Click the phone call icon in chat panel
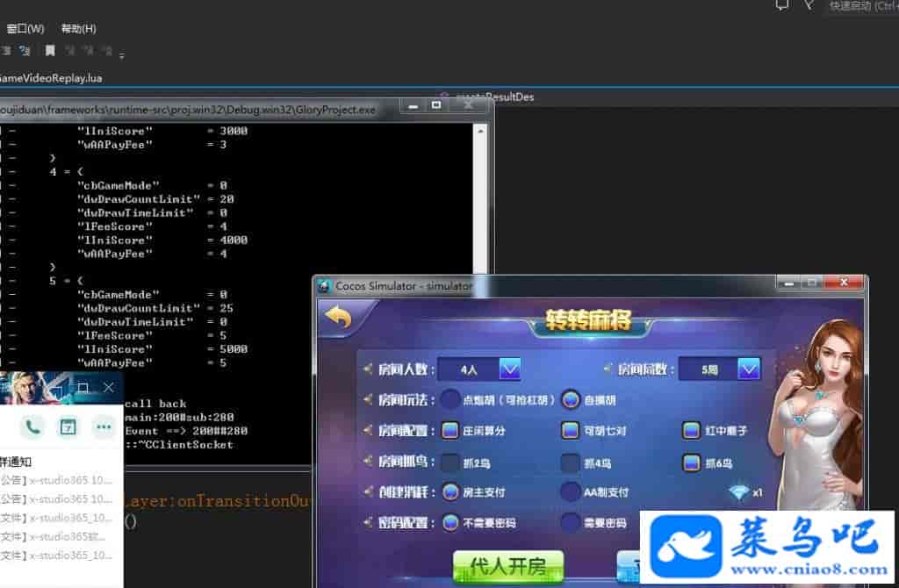Viewport: 899px width, 588px height. (x=33, y=427)
